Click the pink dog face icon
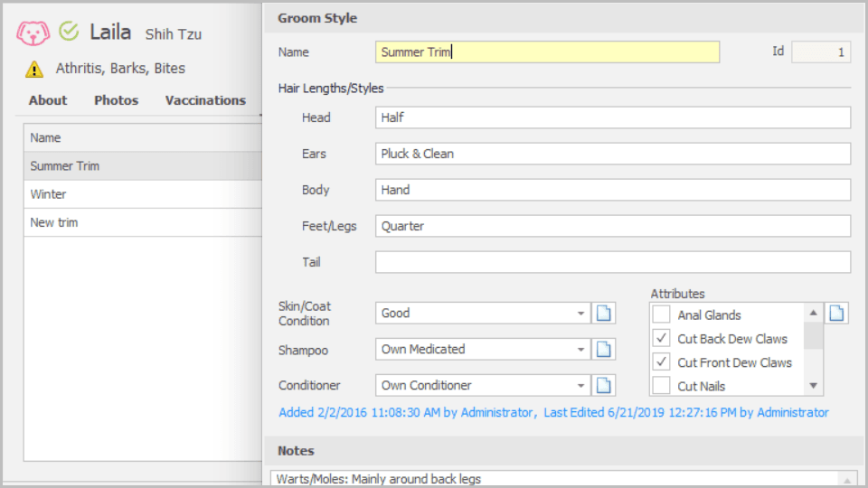 [33, 33]
